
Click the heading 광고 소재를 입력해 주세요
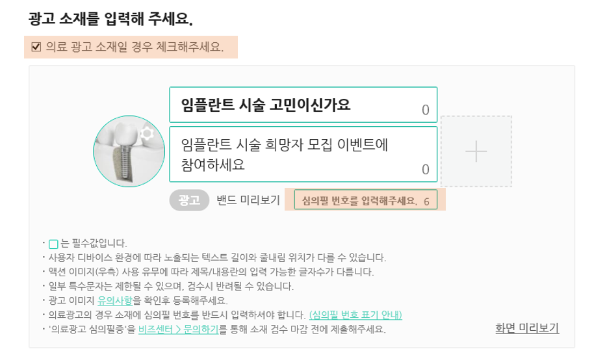click(x=110, y=18)
